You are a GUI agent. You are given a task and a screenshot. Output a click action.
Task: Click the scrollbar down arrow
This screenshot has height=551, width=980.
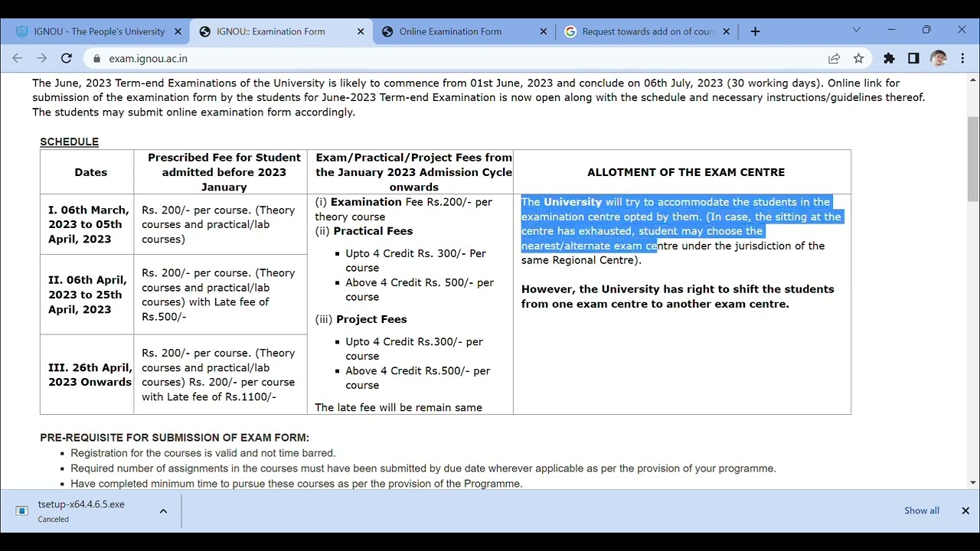tap(973, 483)
